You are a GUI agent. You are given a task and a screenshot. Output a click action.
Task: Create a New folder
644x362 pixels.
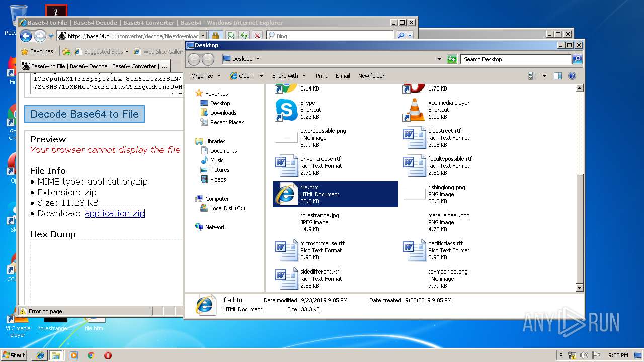click(x=371, y=76)
